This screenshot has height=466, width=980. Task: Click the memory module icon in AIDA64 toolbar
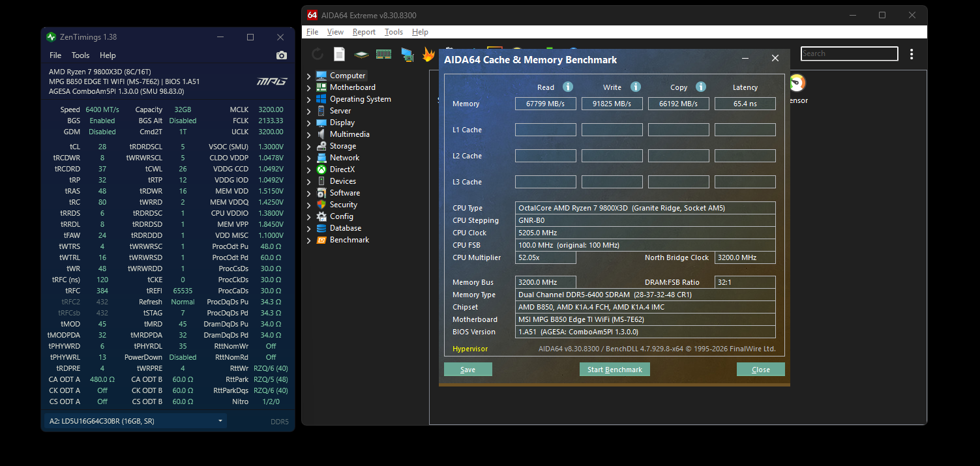point(383,54)
